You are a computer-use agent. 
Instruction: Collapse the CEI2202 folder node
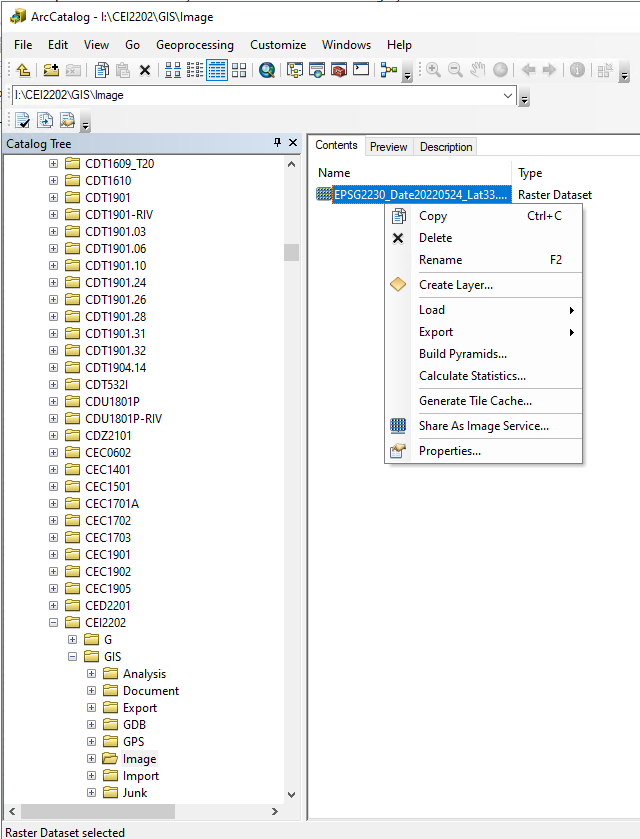click(54, 622)
